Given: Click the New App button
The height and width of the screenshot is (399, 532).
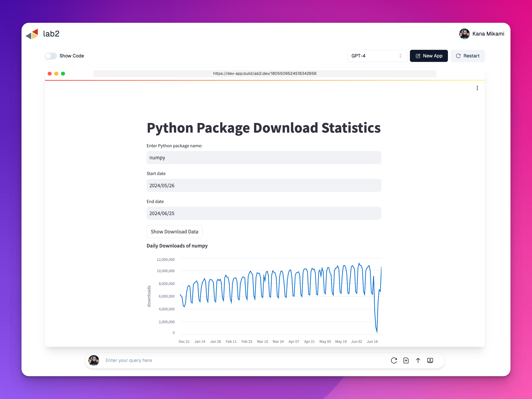Looking at the screenshot, I should (429, 56).
